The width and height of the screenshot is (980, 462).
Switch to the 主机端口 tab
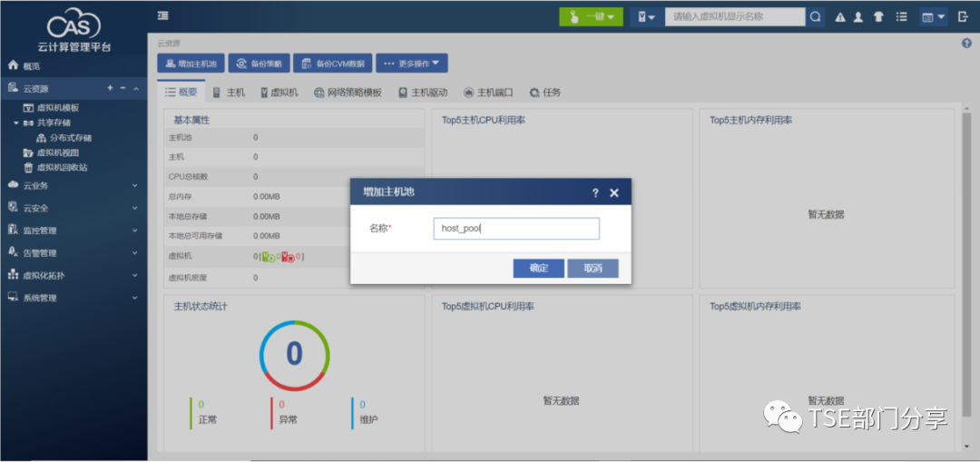click(x=488, y=93)
